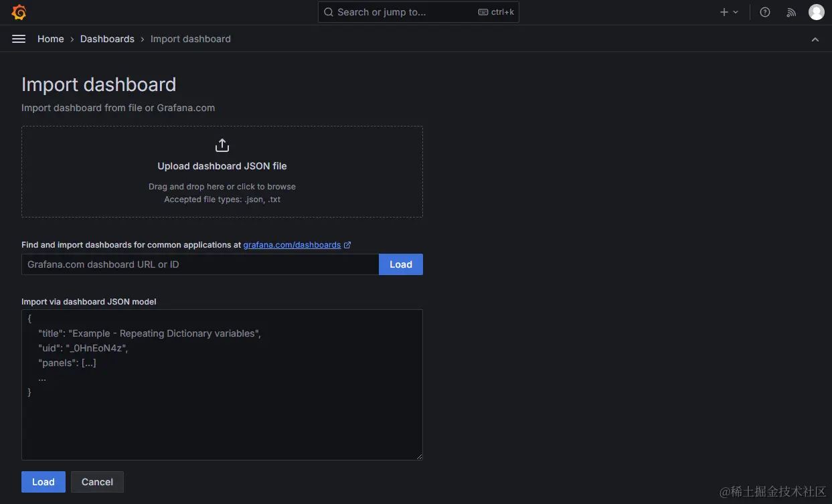The image size is (832, 504).
Task: Click the Load button beside Cancel
Action: click(x=44, y=482)
